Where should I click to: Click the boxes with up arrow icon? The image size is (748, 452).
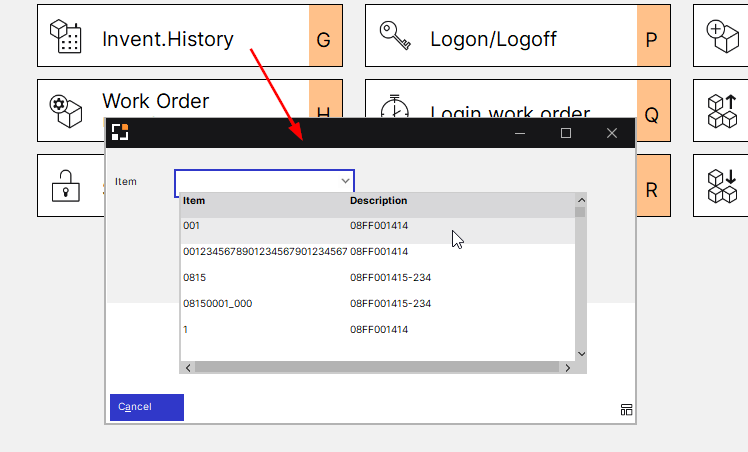(x=722, y=111)
